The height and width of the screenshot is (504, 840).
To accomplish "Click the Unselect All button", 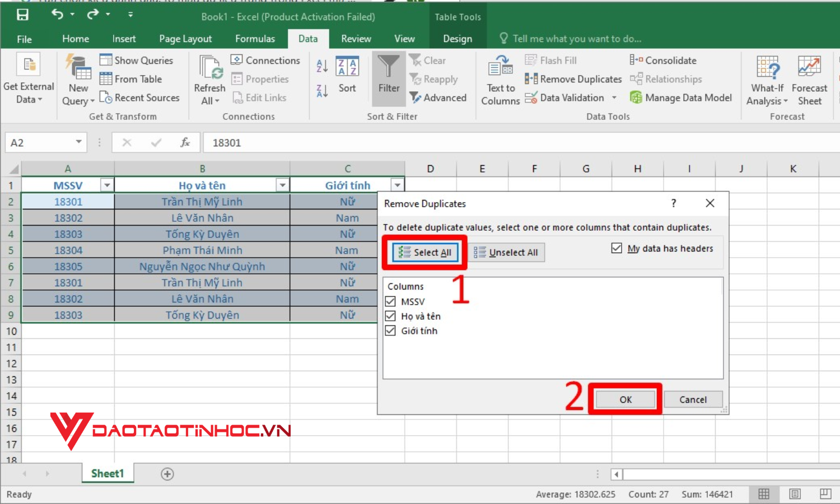I will (x=506, y=253).
